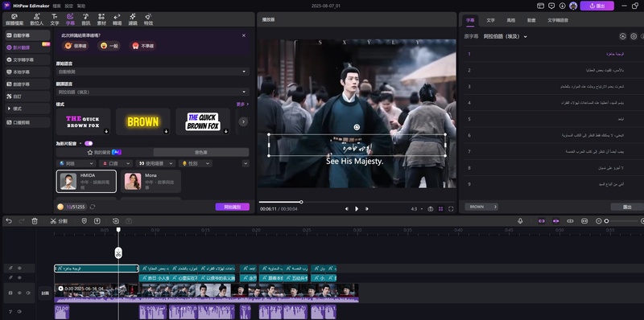The height and width of the screenshot is (320, 644).
Task: Toggle visibility of the Arabic subtitle track
Action: pyautogui.click(x=19, y=269)
